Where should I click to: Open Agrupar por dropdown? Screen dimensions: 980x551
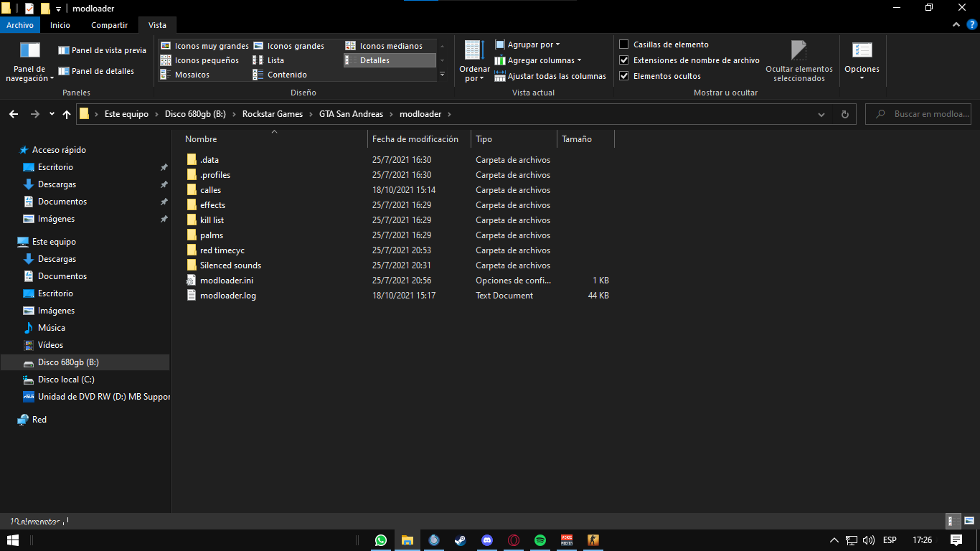click(x=527, y=44)
